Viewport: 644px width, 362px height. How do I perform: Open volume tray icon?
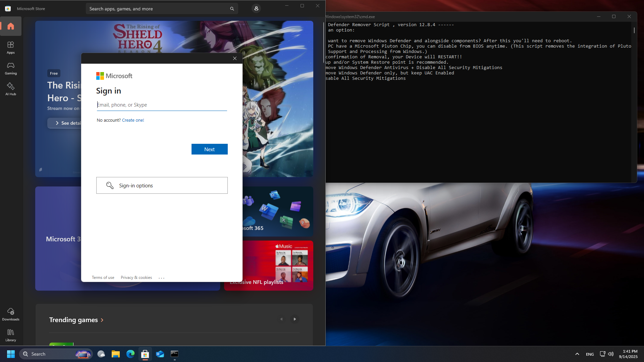click(x=611, y=354)
